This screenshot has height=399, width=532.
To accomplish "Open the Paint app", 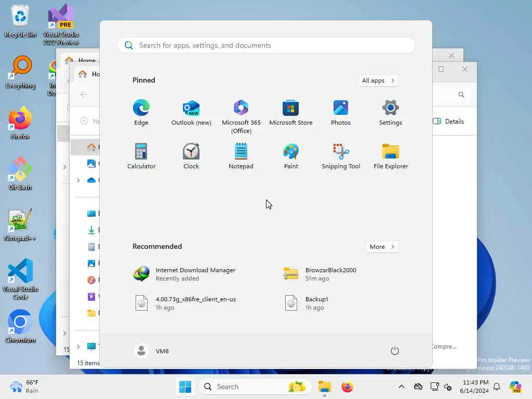I will 291,156.
